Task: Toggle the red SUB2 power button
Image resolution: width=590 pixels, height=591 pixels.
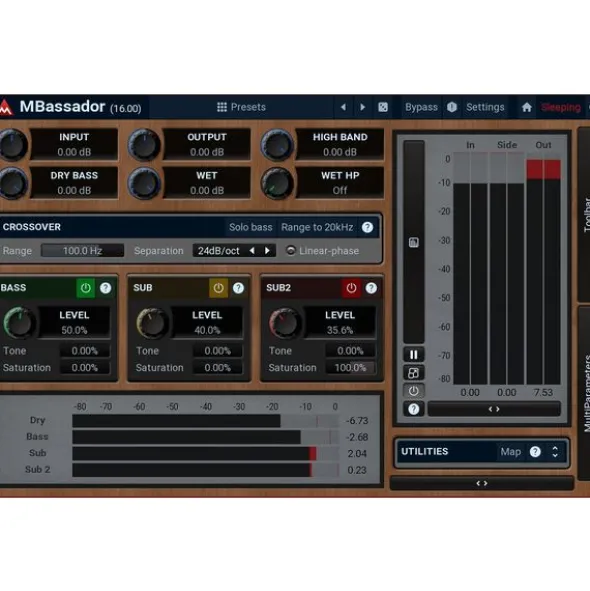Action: [x=351, y=288]
